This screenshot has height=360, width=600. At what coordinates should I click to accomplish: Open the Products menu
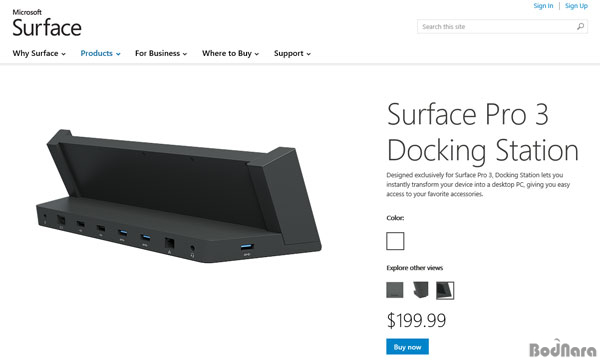coord(100,53)
